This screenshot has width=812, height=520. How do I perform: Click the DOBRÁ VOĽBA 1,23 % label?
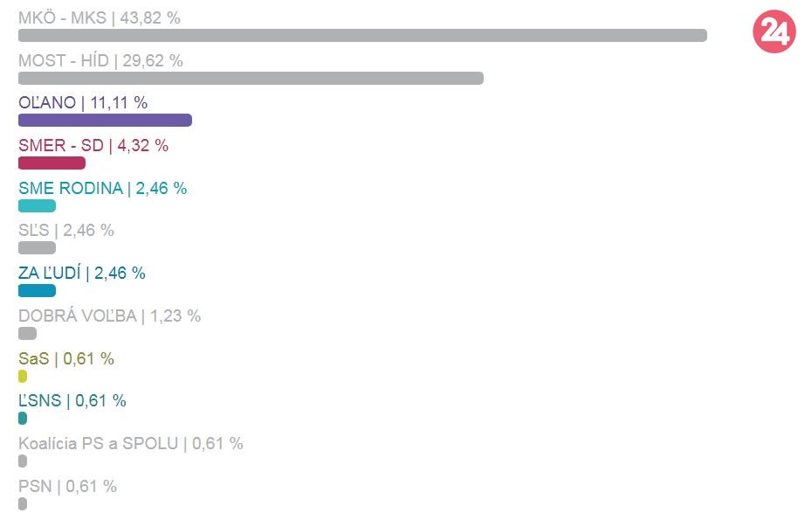click(109, 316)
